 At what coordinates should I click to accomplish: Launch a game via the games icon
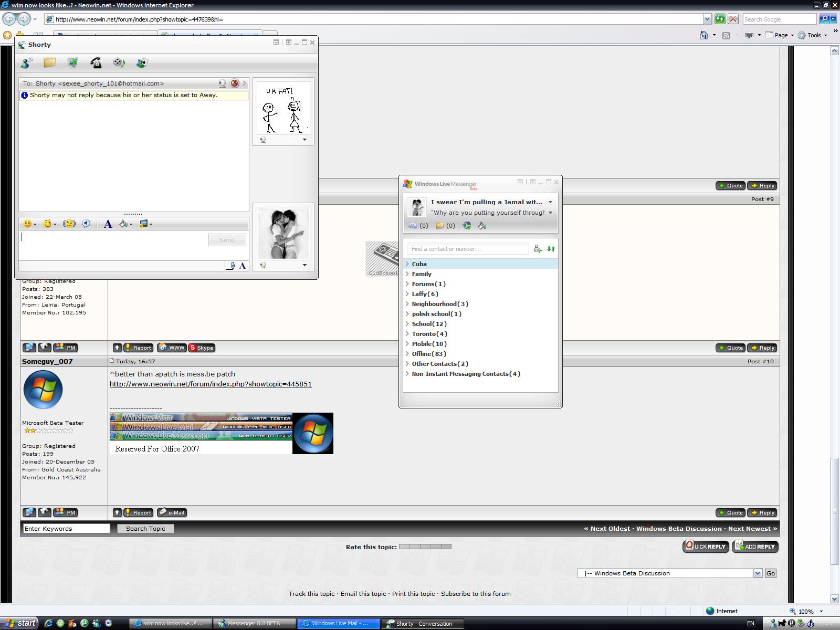tap(141, 63)
